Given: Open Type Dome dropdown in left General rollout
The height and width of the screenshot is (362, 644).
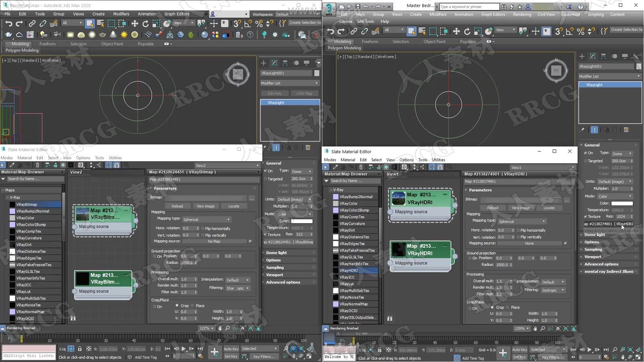Looking at the screenshot, I should (301, 171).
